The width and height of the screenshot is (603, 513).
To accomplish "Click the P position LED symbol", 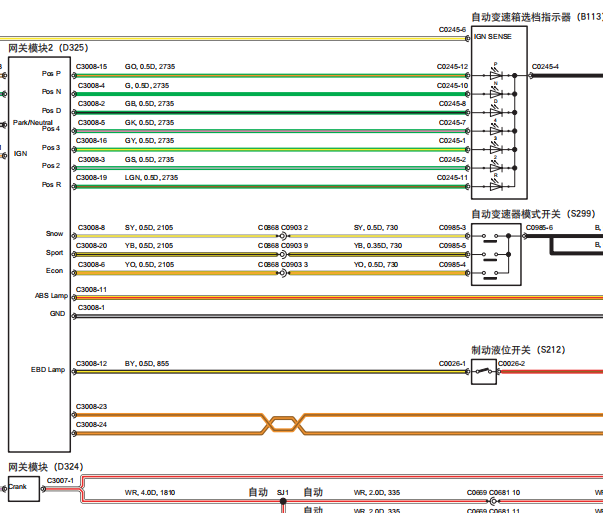I will pos(496,74).
